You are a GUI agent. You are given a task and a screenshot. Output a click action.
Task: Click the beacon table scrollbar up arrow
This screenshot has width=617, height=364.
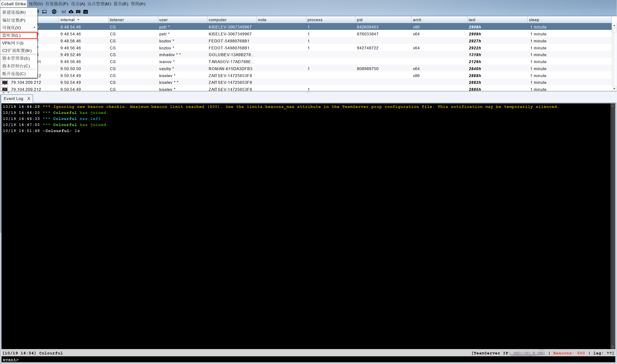click(614, 26)
